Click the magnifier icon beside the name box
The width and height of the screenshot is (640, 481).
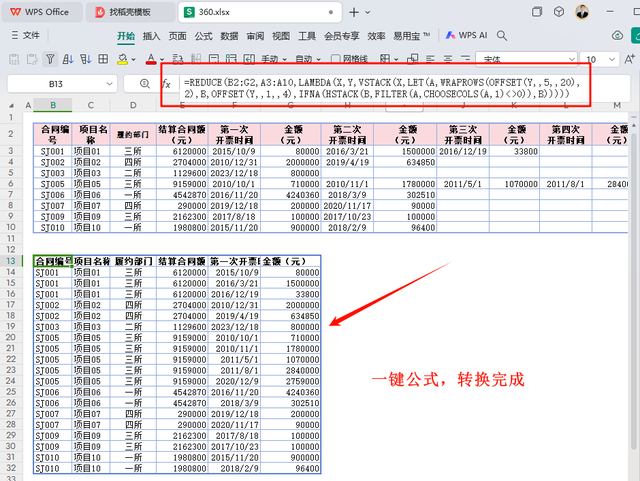(144, 84)
